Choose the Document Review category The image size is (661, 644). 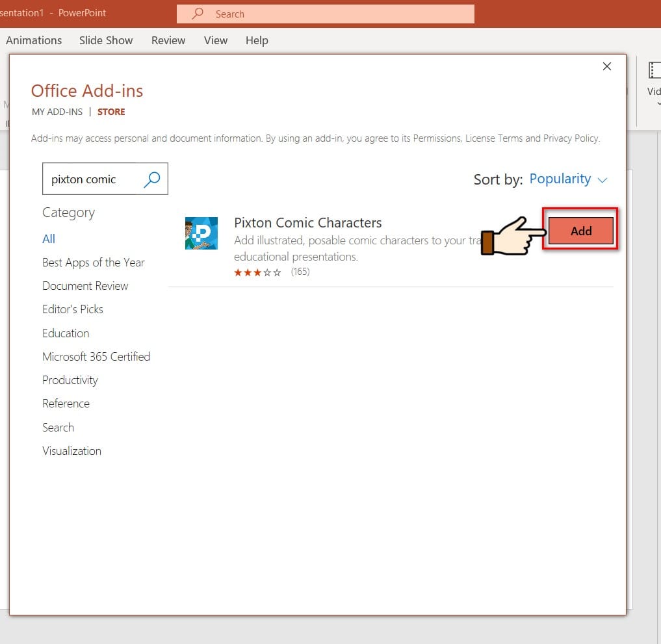(x=85, y=286)
